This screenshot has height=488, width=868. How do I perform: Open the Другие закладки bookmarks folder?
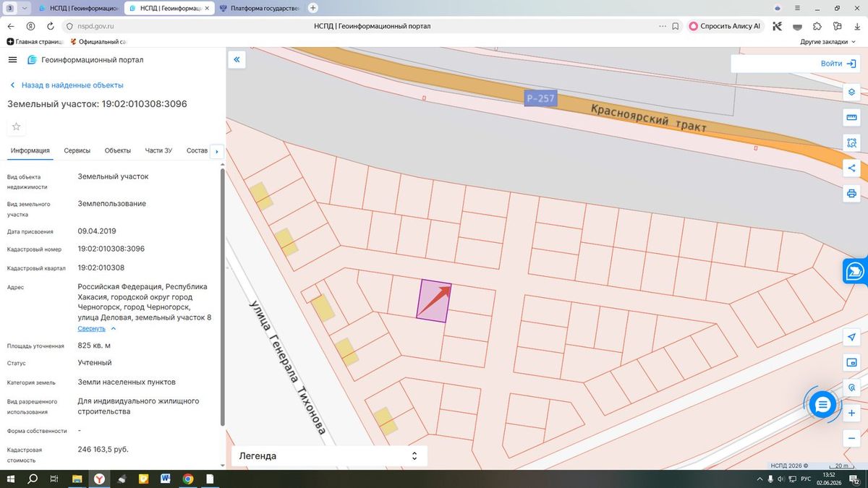tap(827, 42)
